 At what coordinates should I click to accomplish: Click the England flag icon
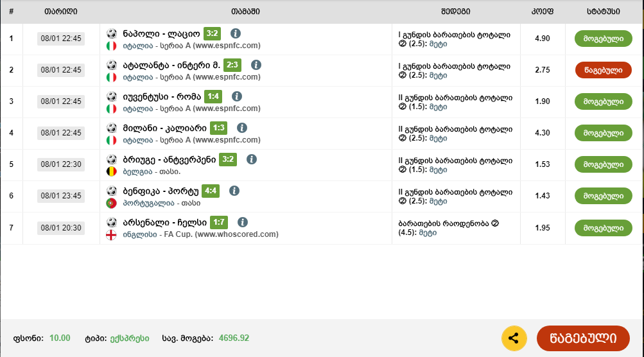pos(111,235)
